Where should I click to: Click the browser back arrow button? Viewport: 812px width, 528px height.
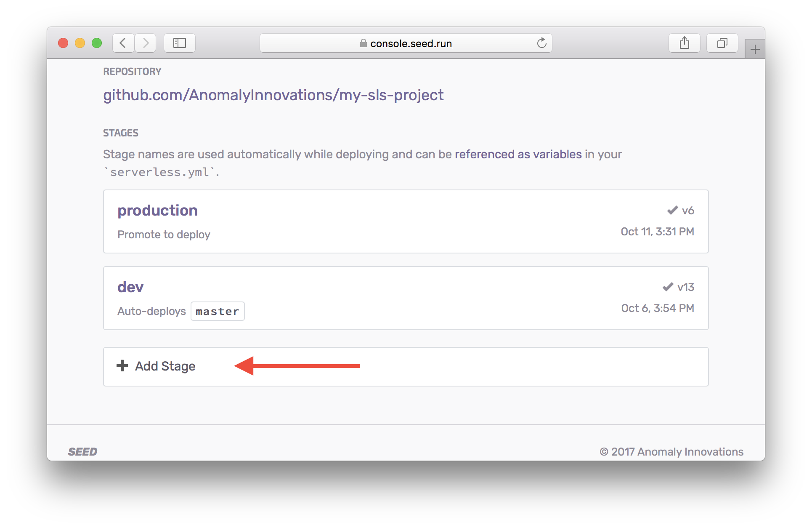pos(123,43)
